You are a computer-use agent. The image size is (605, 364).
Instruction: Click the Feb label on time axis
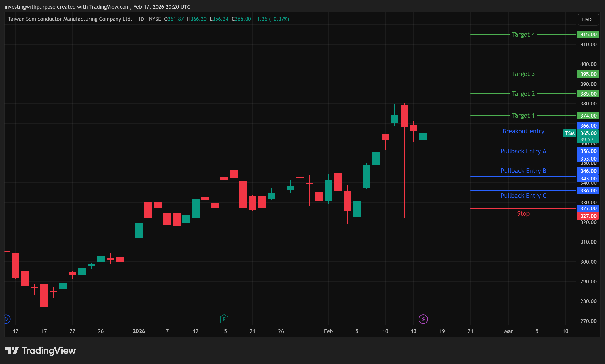328,331
